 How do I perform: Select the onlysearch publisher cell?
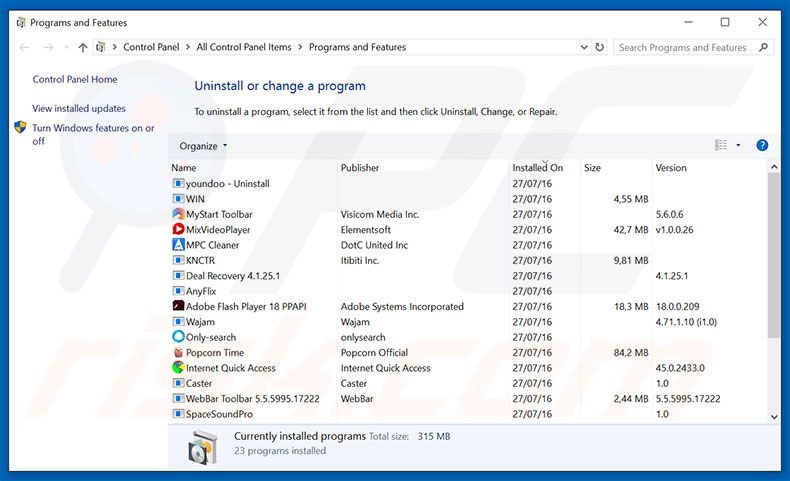click(363, 337)
